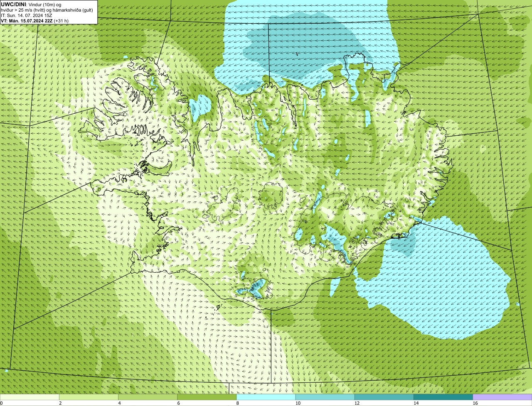Viewport: 532px width, 406px height.
Task: Click the 'UWC/DINI: Vindur (10m) og' title line
Action: coord(31,4)
